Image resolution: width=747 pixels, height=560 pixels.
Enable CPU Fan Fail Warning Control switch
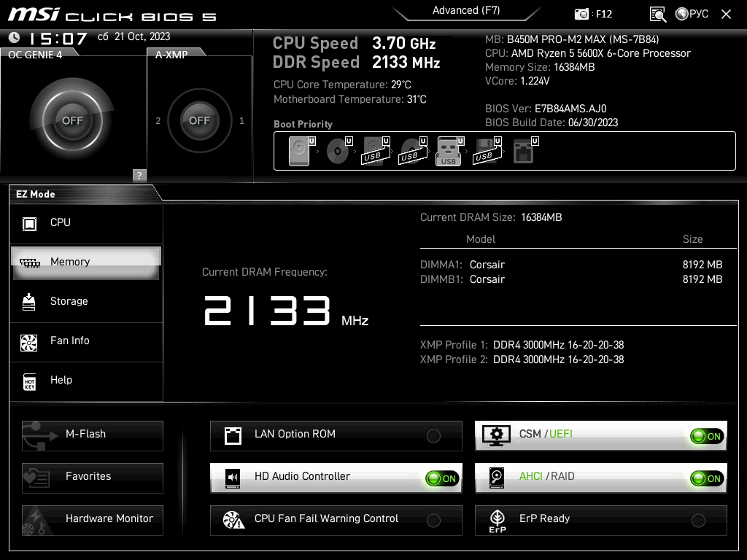tap(433, 521)
